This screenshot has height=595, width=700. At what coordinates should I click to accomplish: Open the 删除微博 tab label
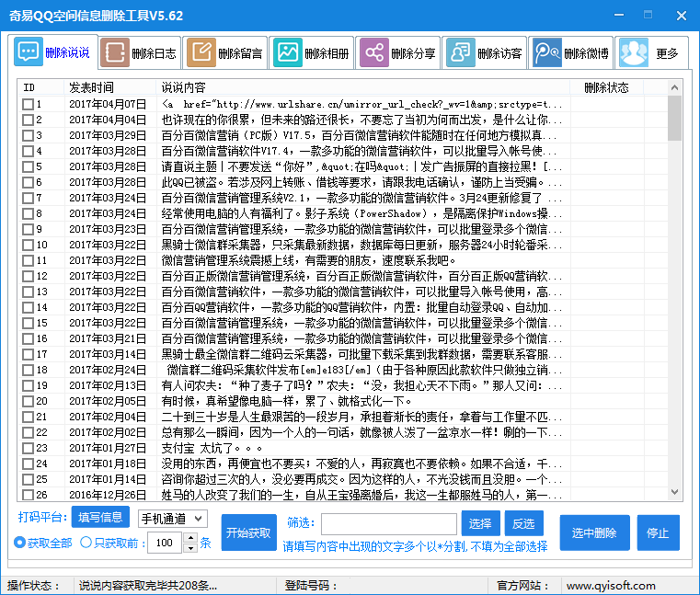(x=586, y=54)
